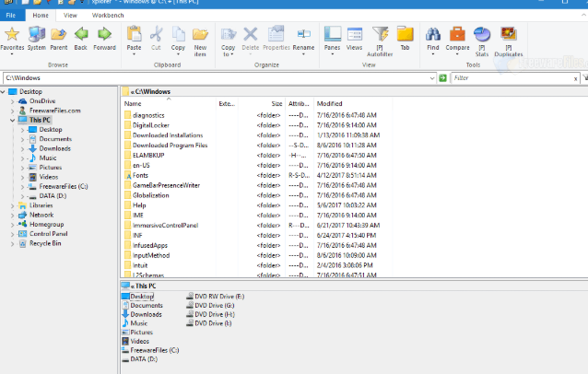The width and height of the screenshot is (588, 374).
Task: Switch to the View ribbon tab
Action: pos(70,16)
